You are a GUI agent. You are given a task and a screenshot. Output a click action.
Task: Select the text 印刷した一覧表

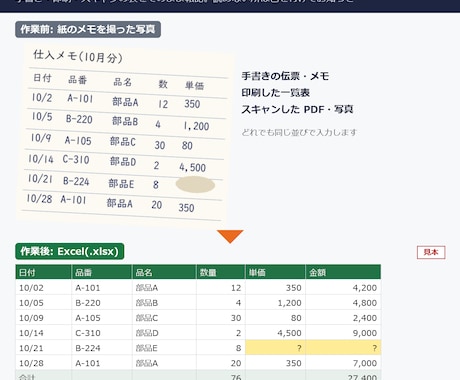point(276,92)
